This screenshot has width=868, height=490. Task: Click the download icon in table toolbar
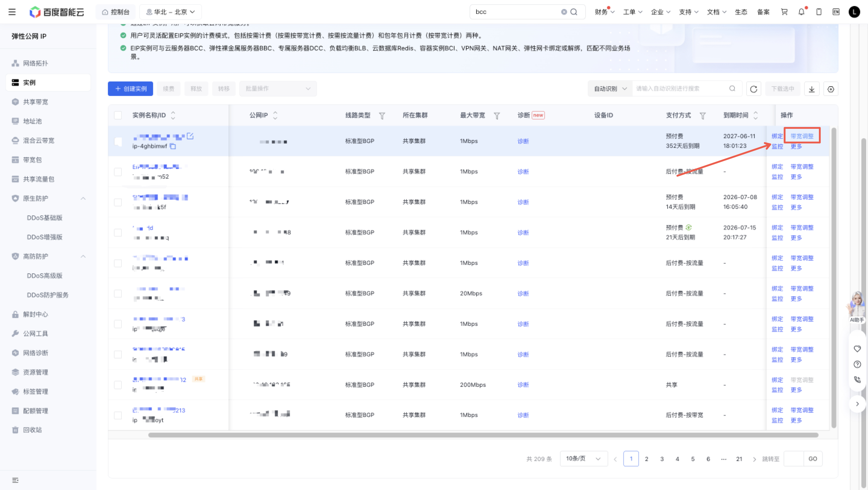[812, 89]
